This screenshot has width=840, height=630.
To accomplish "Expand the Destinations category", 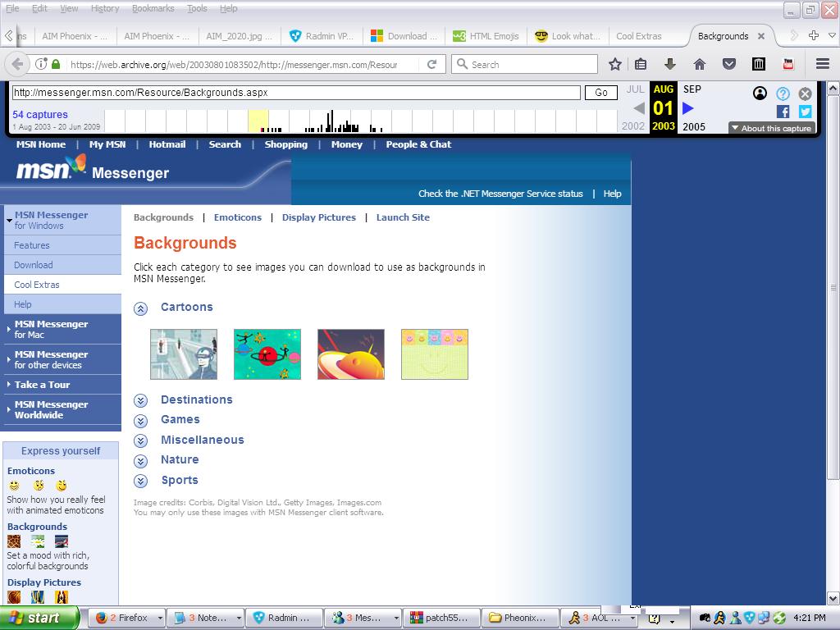I will [x=140, y=400].
